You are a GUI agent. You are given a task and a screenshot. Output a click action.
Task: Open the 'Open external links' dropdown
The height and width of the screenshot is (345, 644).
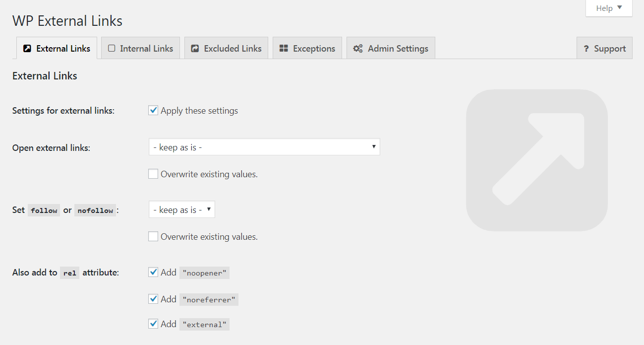pos(264,147)
